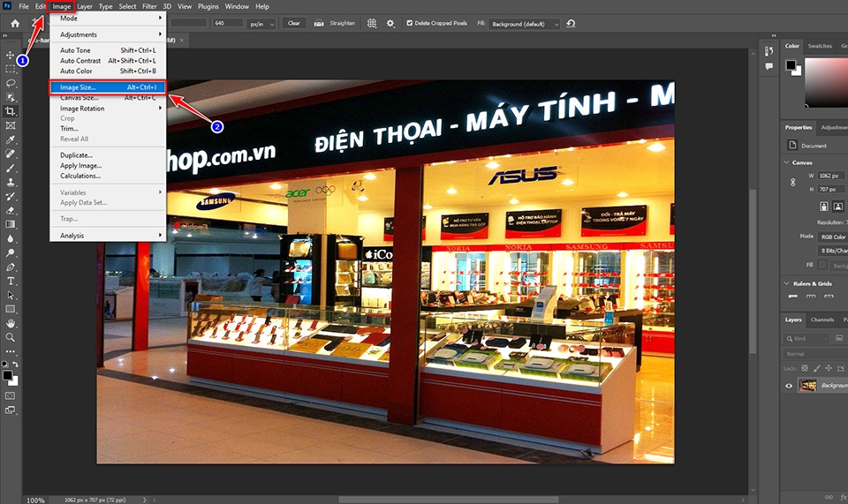Collapse the Canvas section
The height and width of the screenshot is (504, 848).
point(786,162)
